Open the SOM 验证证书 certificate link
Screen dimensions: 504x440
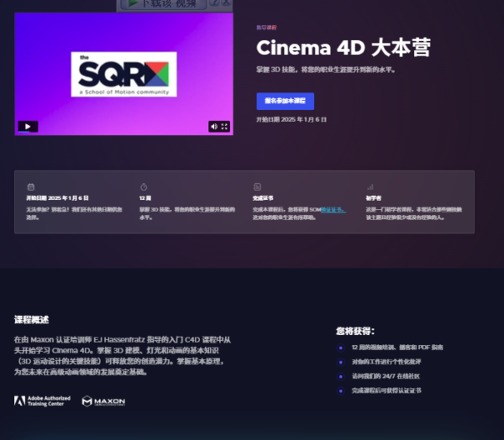pos(333,210)
